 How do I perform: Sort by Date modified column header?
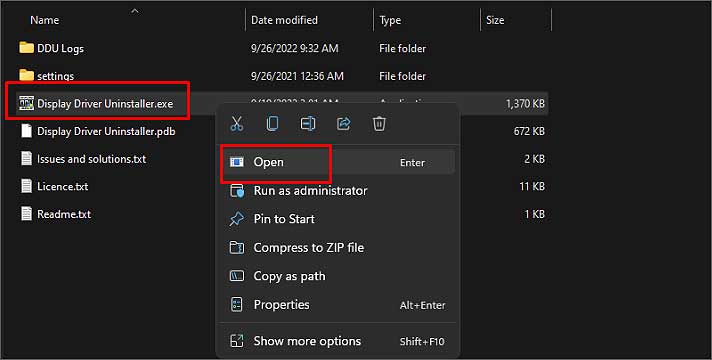pyautogui.click(x=284, y=20)
